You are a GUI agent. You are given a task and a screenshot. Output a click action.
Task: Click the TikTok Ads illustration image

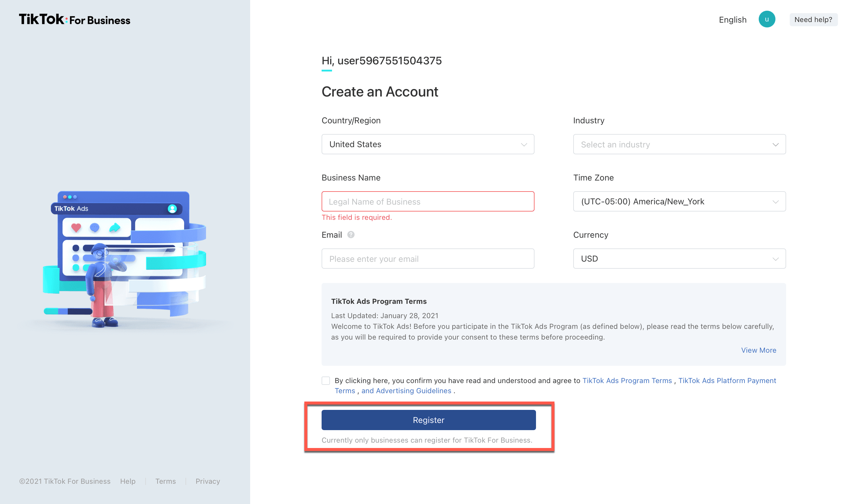tap(124, 259)
